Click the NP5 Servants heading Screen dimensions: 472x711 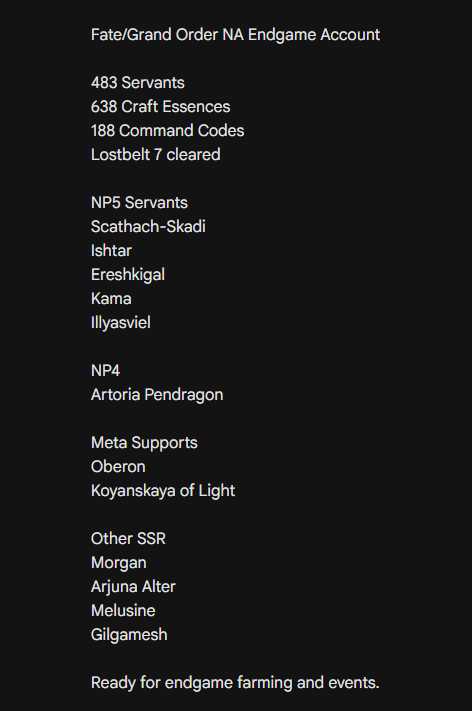coord(139,203)
